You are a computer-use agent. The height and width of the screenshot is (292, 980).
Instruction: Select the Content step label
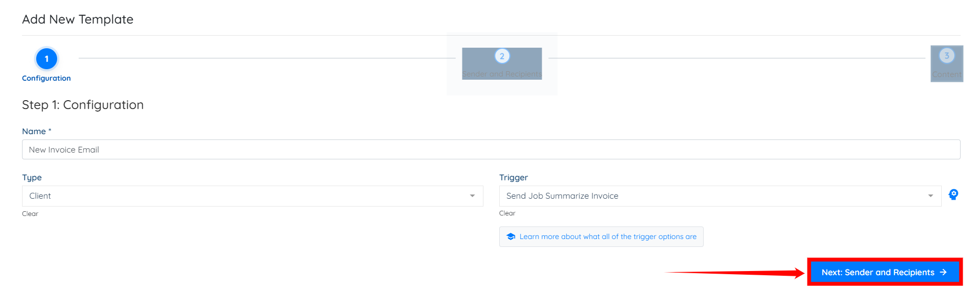coord(947,74)
